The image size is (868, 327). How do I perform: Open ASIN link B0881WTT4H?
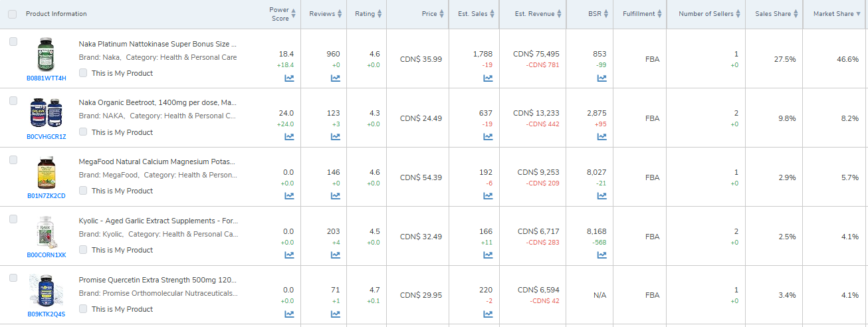point(47,78)
